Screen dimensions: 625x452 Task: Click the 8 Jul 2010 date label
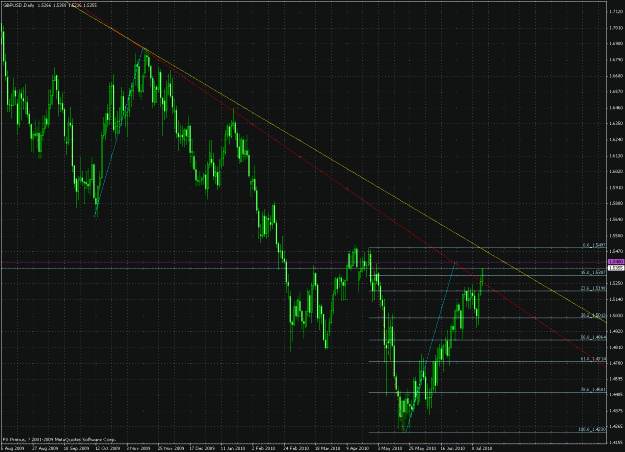482,448
